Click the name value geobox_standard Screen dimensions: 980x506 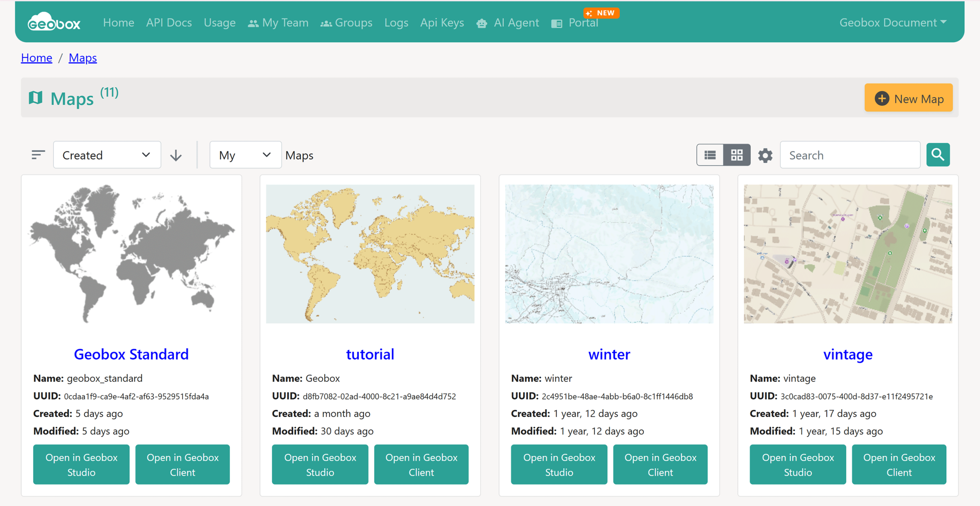click(105, 378)
